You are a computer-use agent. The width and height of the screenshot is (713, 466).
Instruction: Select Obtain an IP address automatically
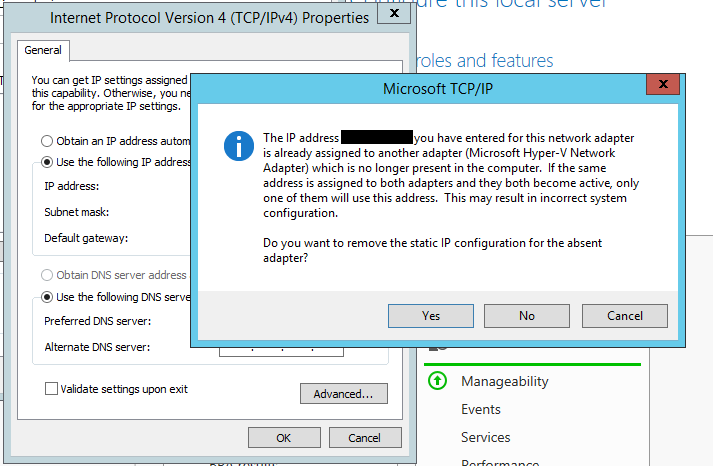coord(47,141)
